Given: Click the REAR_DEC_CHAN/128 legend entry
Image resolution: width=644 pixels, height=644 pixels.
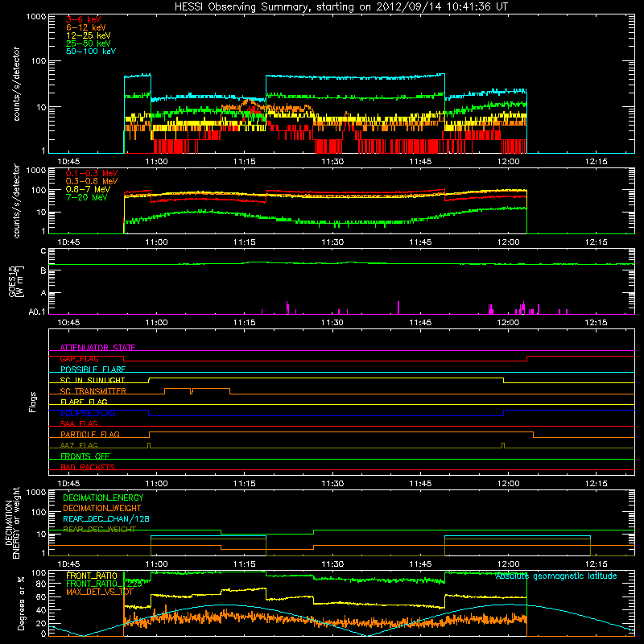Looking at the screenshot, I should point(106,518).
